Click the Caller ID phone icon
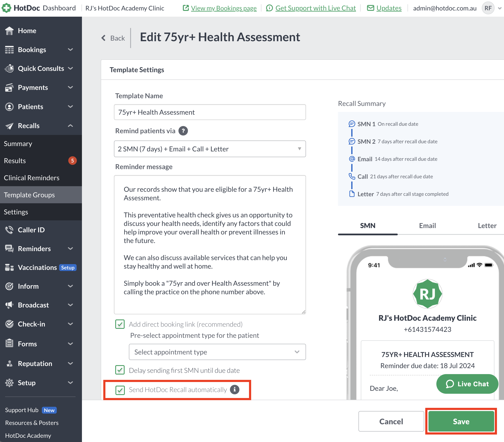The height and width of the screenshot is (442, 504). tap(9, 230)
